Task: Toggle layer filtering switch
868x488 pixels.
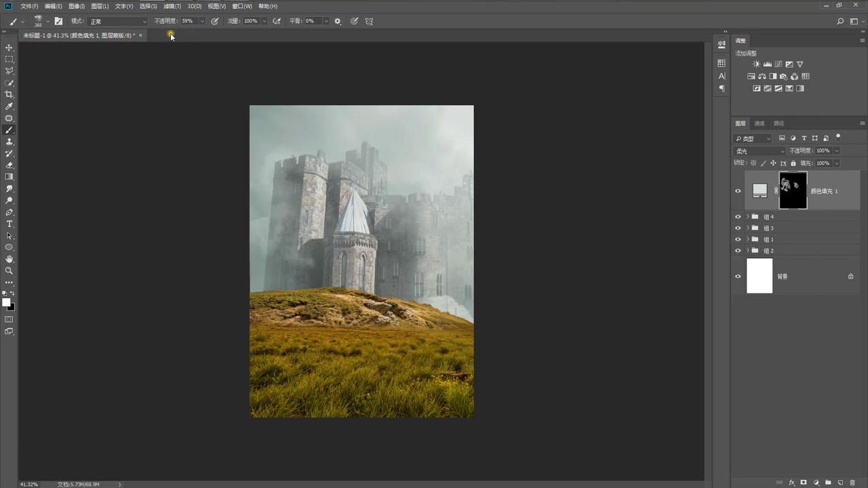Action: (x=838, y=137)
